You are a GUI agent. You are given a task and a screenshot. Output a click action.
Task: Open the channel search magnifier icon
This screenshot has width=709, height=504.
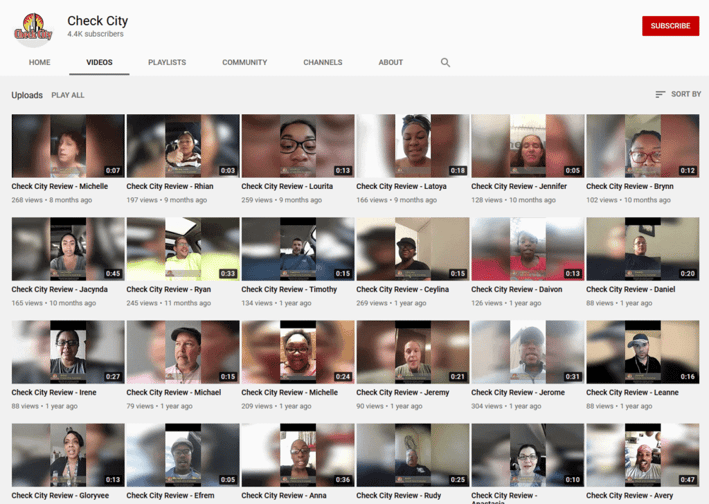tap(445, 62)
